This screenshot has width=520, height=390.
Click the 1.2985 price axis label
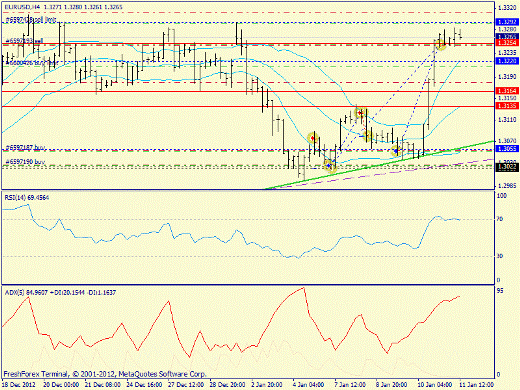pos(507,186)
